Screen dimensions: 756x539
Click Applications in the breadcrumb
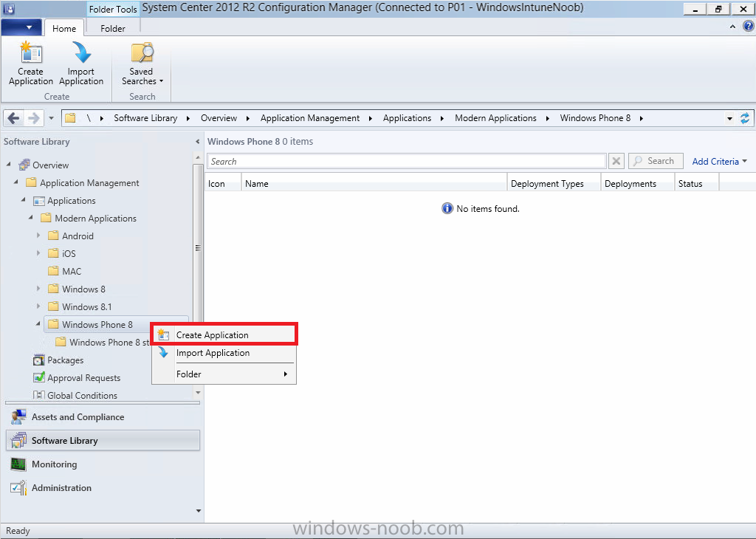click(407, 118)
